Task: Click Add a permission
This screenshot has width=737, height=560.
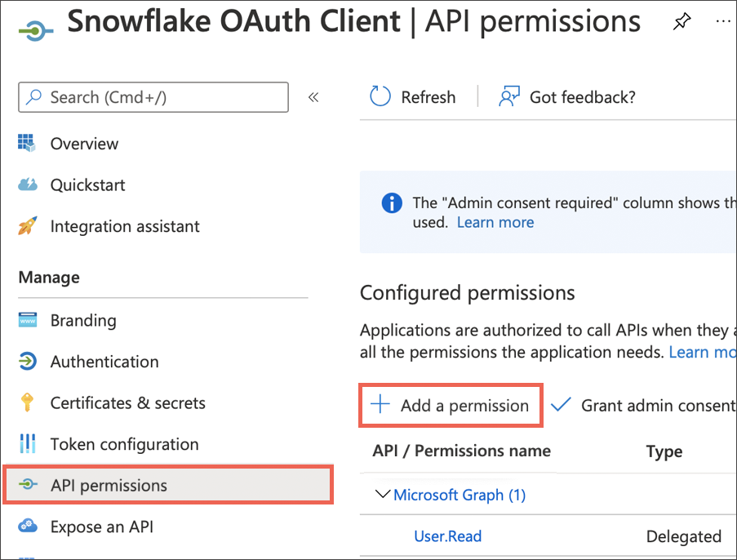Action: tap(451, 405)
